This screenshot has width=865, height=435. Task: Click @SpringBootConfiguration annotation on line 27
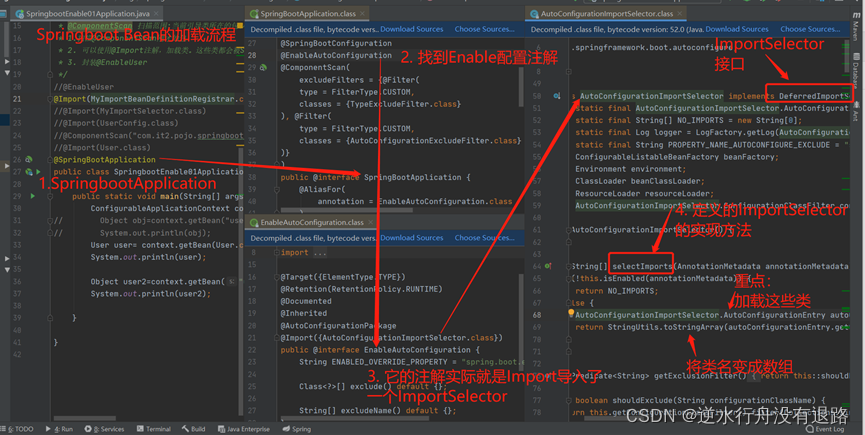point(336,43)
